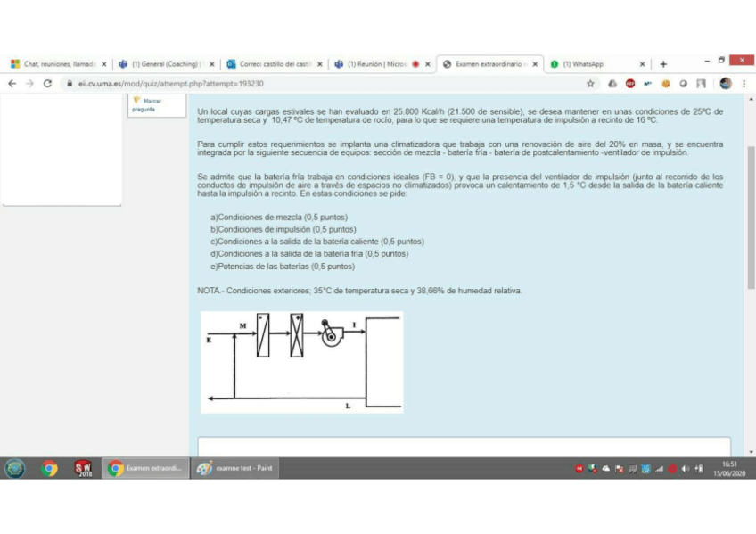Select the Examen extraordinario tab
Screen dimensions: 756x534
point(489,64)
